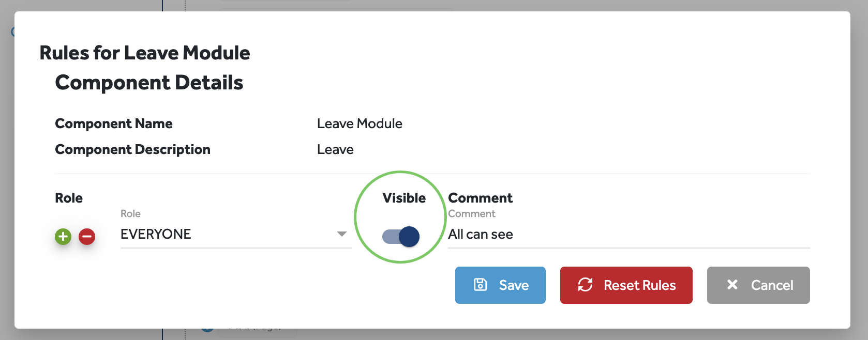The height and width of the screenshot is (340, 868).
Task: Click the X icon within the Cancel button
Action: coord(732,285)
